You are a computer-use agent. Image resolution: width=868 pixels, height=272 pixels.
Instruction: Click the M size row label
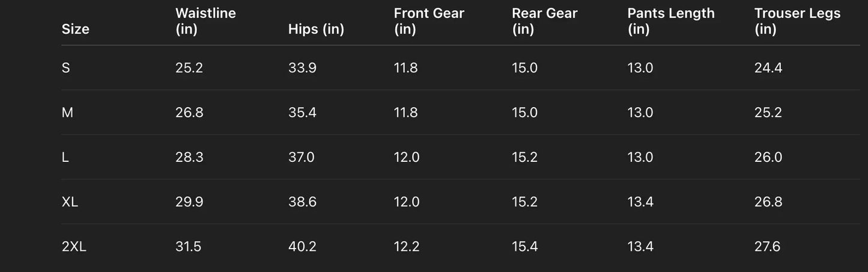tap(67, 113)
